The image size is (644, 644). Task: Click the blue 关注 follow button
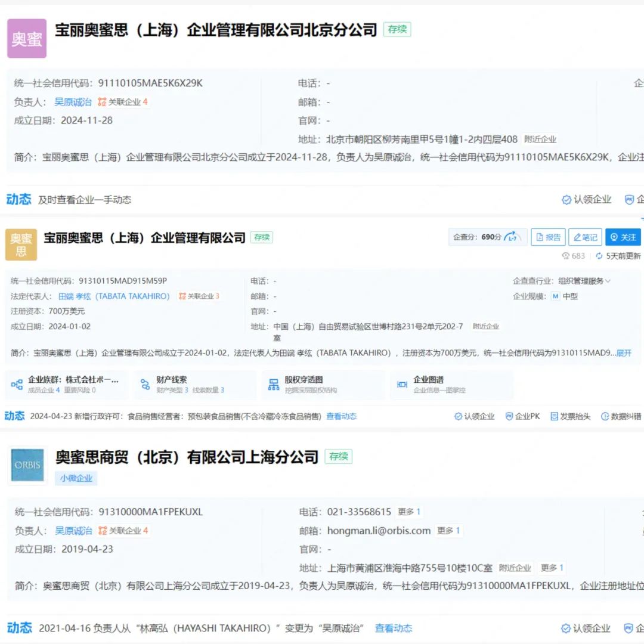(623, 237)
